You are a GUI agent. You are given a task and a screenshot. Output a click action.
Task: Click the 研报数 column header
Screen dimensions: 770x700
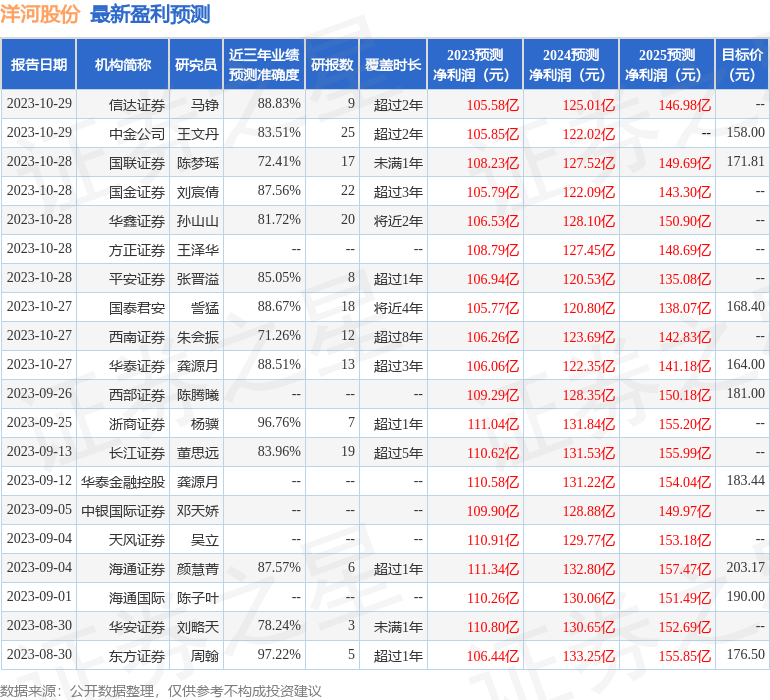point(332,64)
